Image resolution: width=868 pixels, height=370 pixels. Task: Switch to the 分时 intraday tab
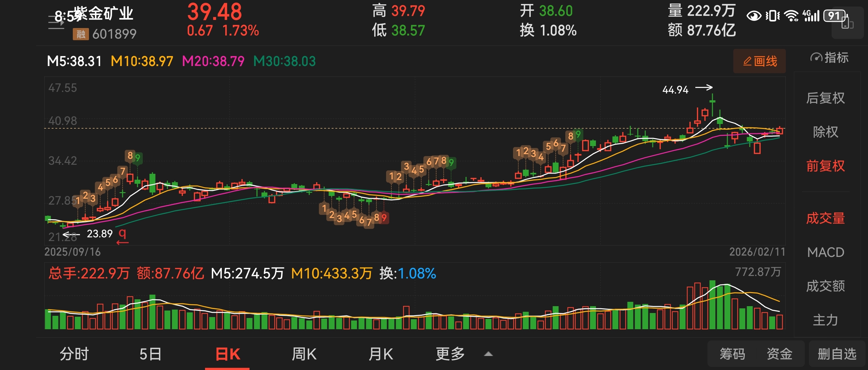[74, 354]
